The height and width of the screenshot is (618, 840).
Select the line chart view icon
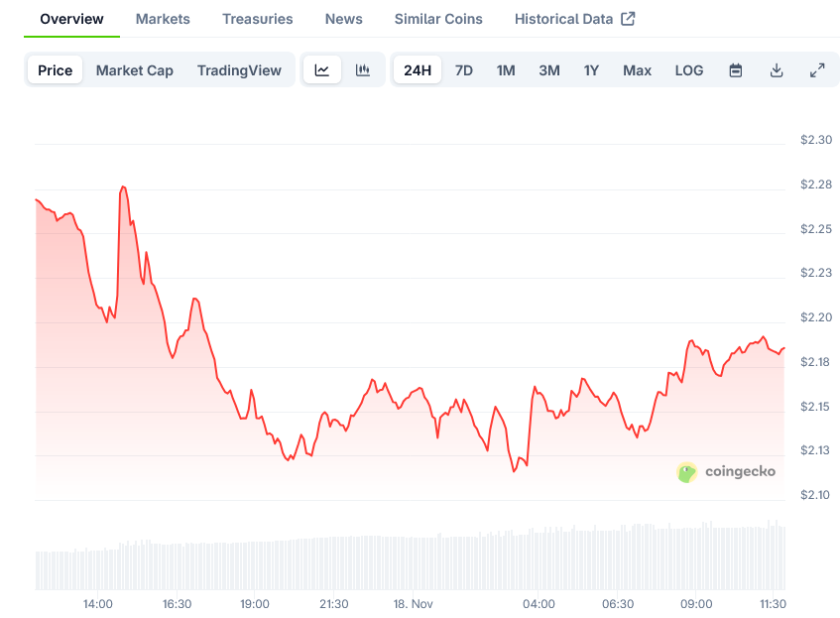[x=321, y=69]
